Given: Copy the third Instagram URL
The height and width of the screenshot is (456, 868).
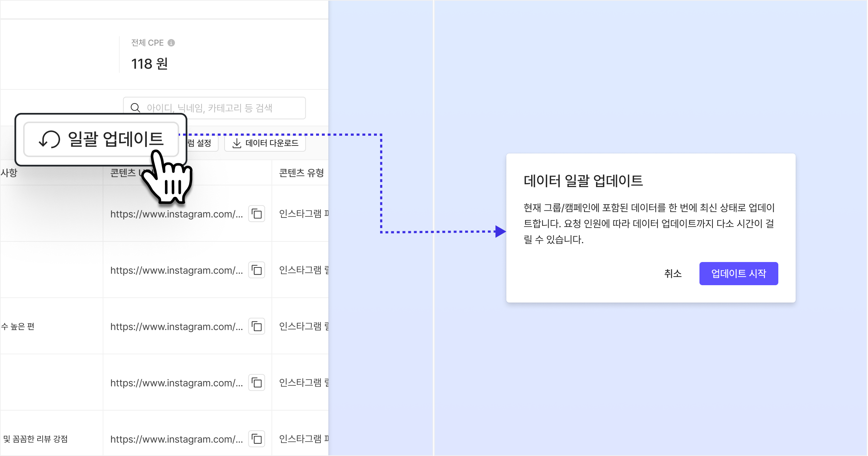Looking at the screenshot, I should click(x=257, y=326).
